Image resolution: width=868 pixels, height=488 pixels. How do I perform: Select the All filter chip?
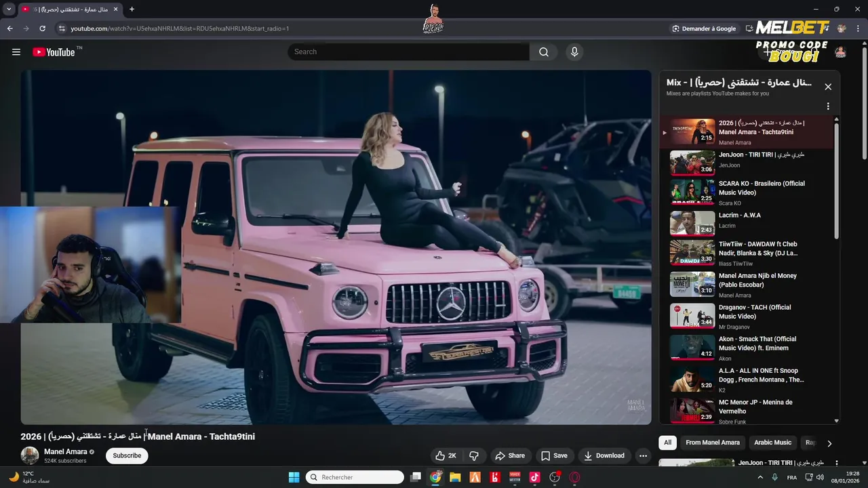[x=667, y=443]
